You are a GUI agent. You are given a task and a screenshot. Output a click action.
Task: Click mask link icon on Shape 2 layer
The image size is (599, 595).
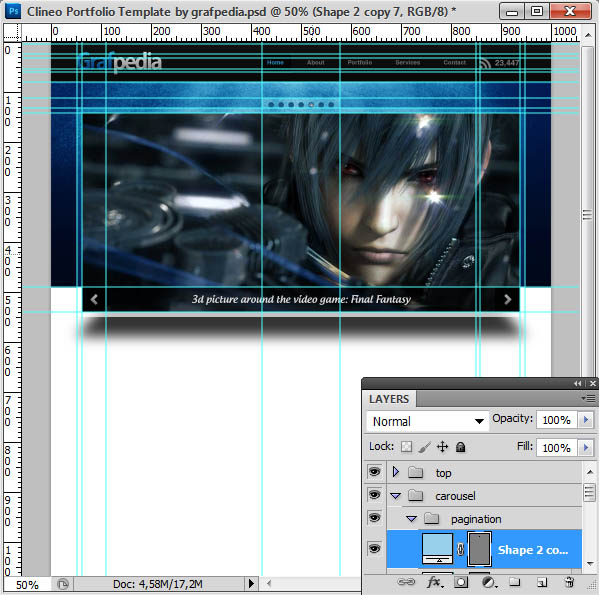click(460, 549)
